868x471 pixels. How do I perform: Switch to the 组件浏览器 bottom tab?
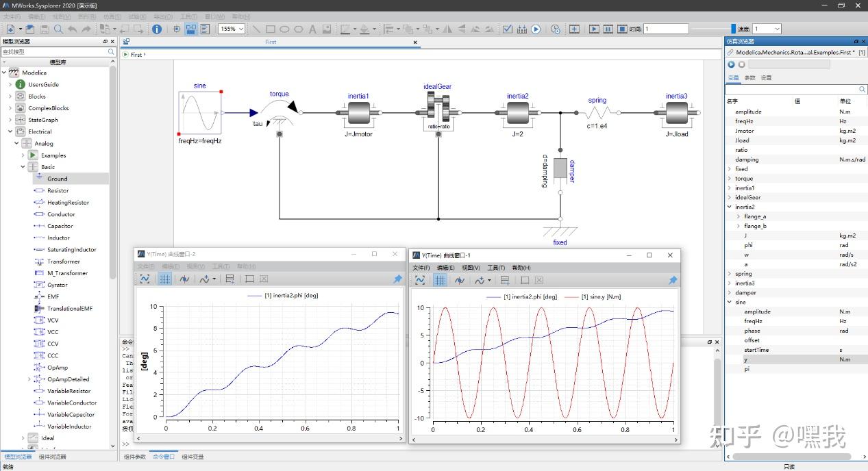[x=52, y=457]
